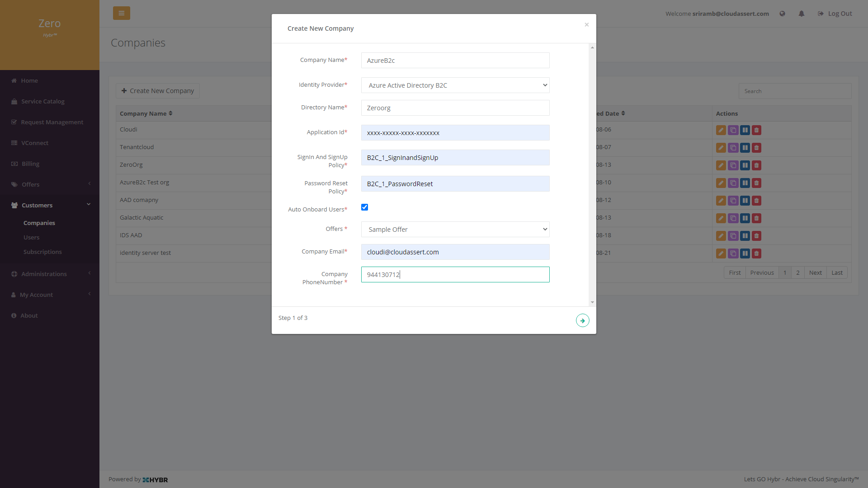The image size is (868, 488).
Task: Go to the First page of companies
Action: point(735,272)
